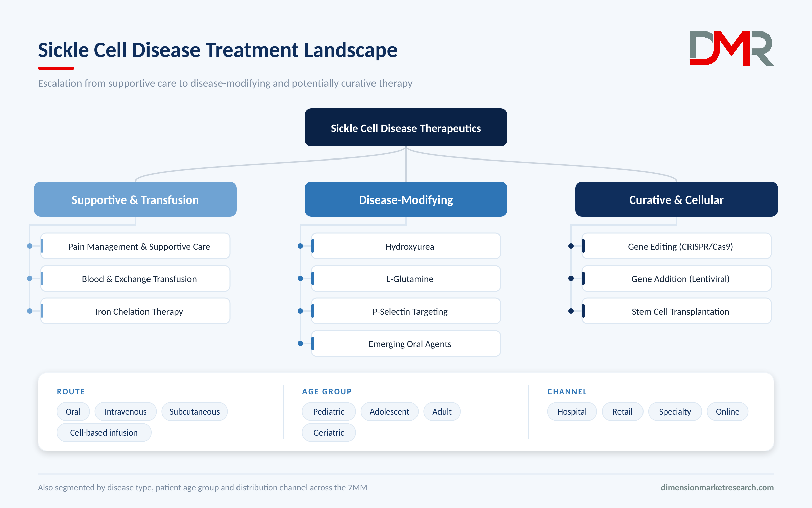812x508 pixels.
Task: Click the bullet dot beside Iron Chelation Therapy
Action: (30, 311)
